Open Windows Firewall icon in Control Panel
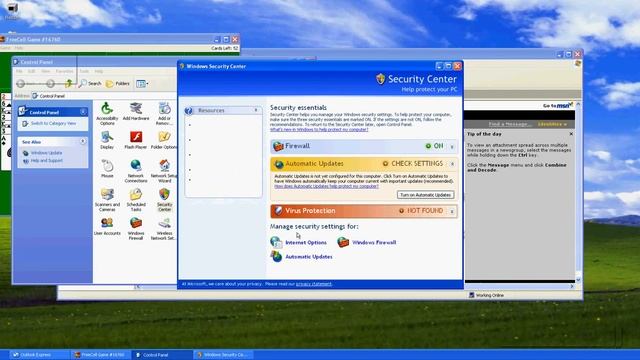Image resolution: width=640 pixels, height=360 pixels. 136,229
